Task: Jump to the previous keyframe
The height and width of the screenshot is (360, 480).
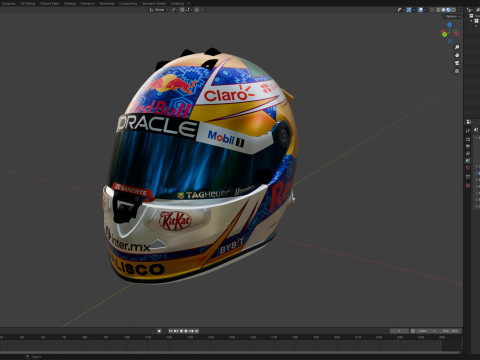Action: (176, 331)
